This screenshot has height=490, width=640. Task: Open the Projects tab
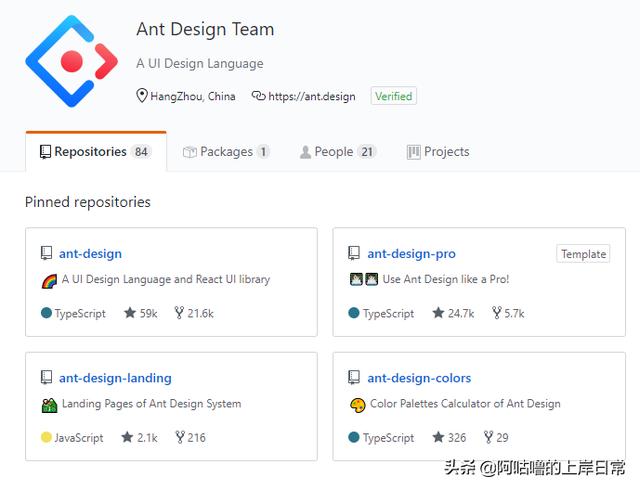(438, 152)
